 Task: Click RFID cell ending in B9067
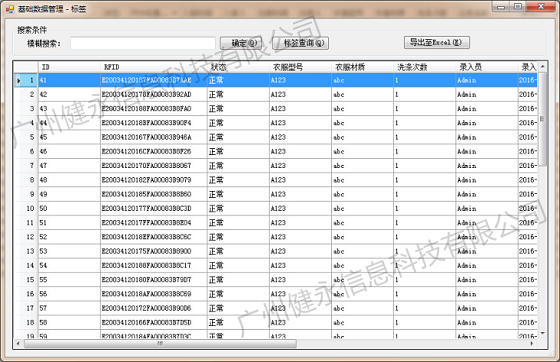(154, 166)
